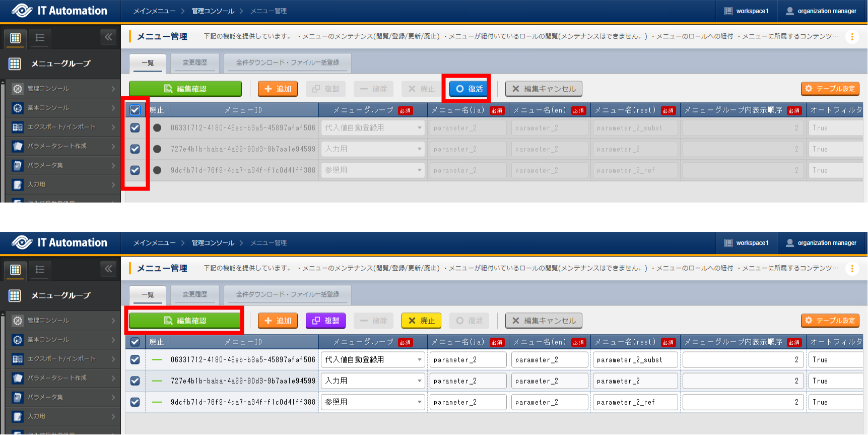The image size is (868, 435).
Task: Click the editable parameter_2_subst field
Action: click(x=635, y=360)
